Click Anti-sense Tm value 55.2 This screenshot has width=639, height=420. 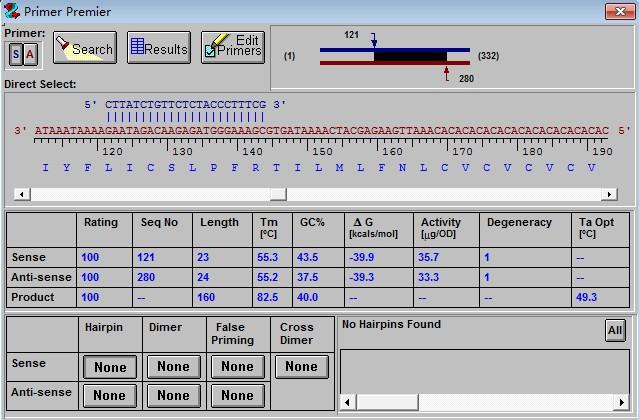coord(267,277)
